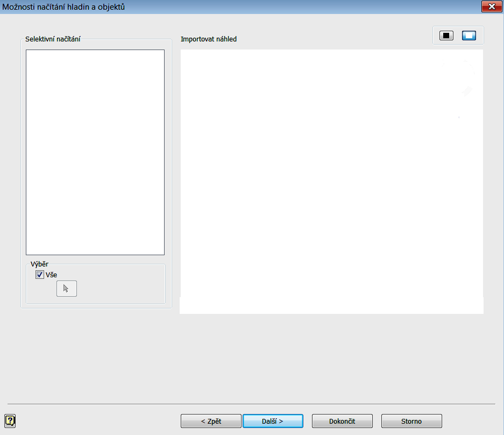Image resolution: width=504 pixels, height=435 pixels.
Task: Click inside the Selektivní načítání list box
Action: tap(95, 152)
